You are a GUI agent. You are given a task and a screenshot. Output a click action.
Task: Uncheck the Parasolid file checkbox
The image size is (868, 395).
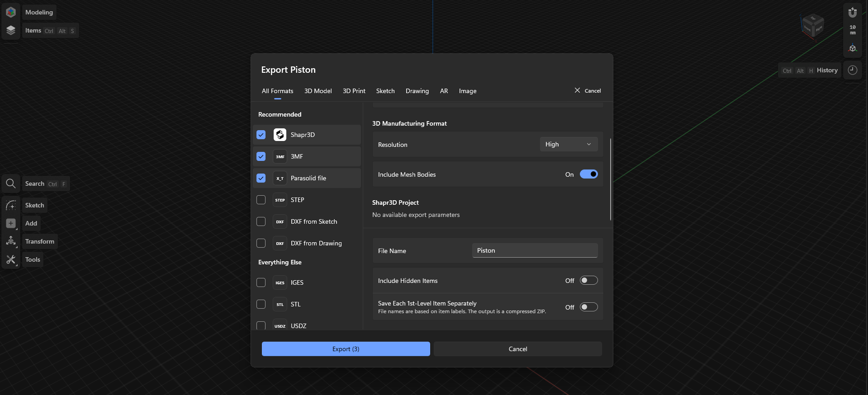click(x=261, y=178)
